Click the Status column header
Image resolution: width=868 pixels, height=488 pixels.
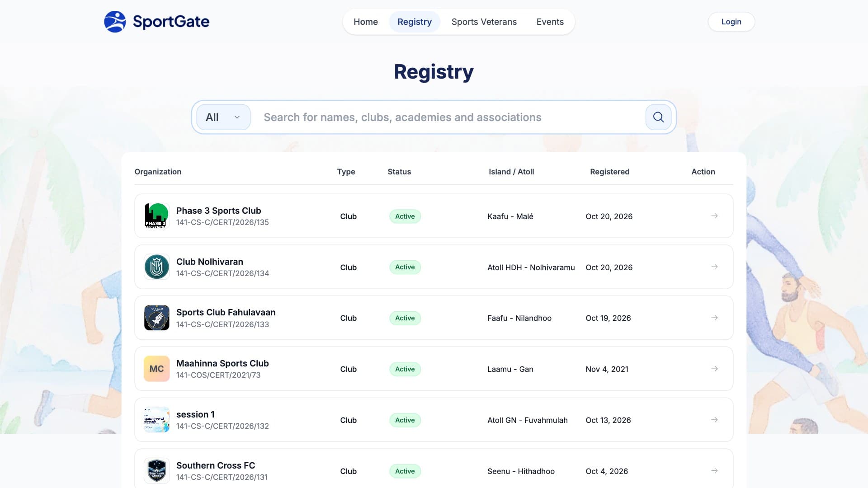coord(399,172)
